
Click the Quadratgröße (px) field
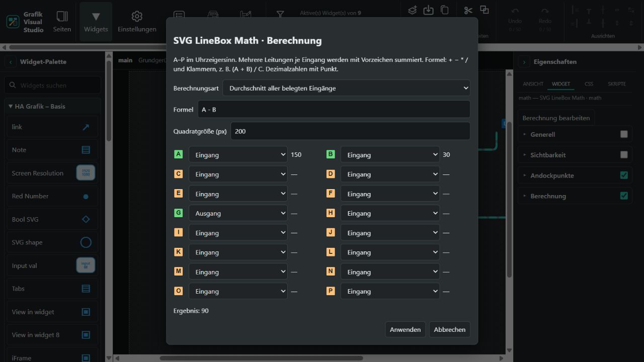coord(350,131)
